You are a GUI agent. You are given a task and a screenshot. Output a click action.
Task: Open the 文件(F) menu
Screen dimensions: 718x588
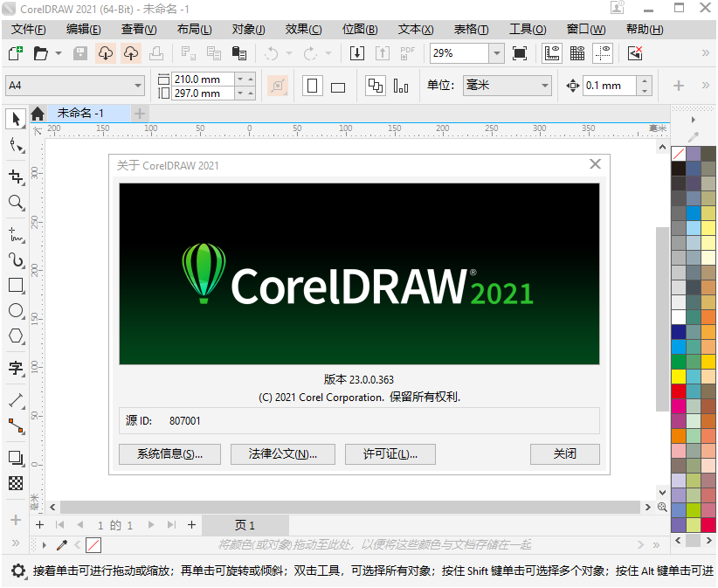point(29,30)
